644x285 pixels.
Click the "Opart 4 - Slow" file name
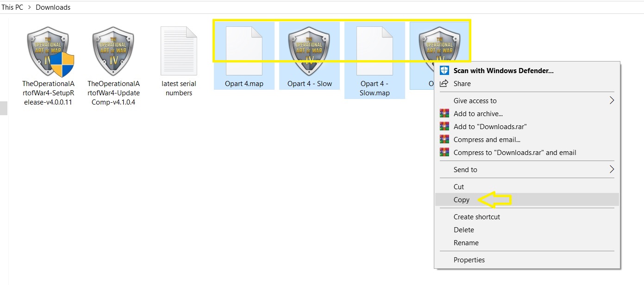pos(310,84)
